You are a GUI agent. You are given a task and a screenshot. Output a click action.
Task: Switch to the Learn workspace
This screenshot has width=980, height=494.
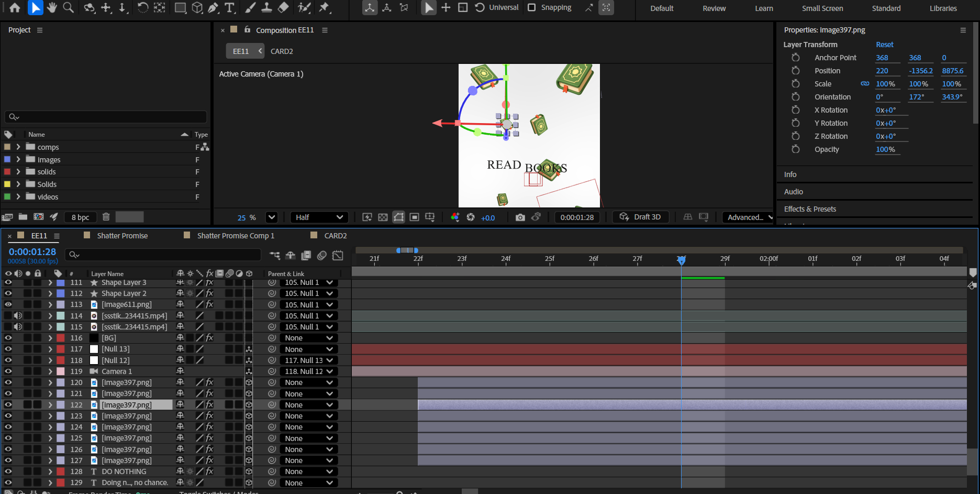coord(764,8)
